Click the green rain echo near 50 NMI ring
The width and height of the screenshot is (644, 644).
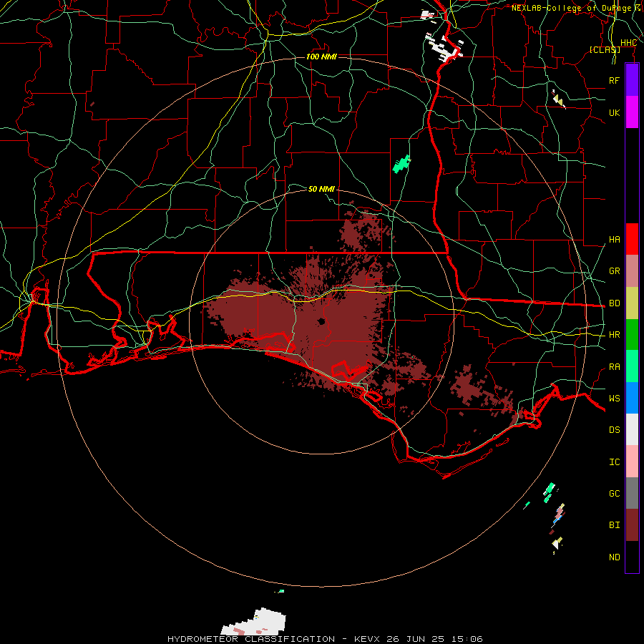pos(401,165)
